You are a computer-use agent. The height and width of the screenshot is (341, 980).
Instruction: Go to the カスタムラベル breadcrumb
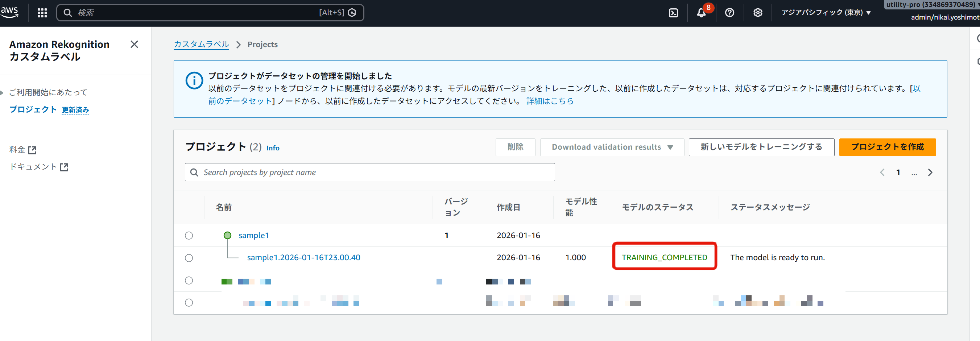201,45
